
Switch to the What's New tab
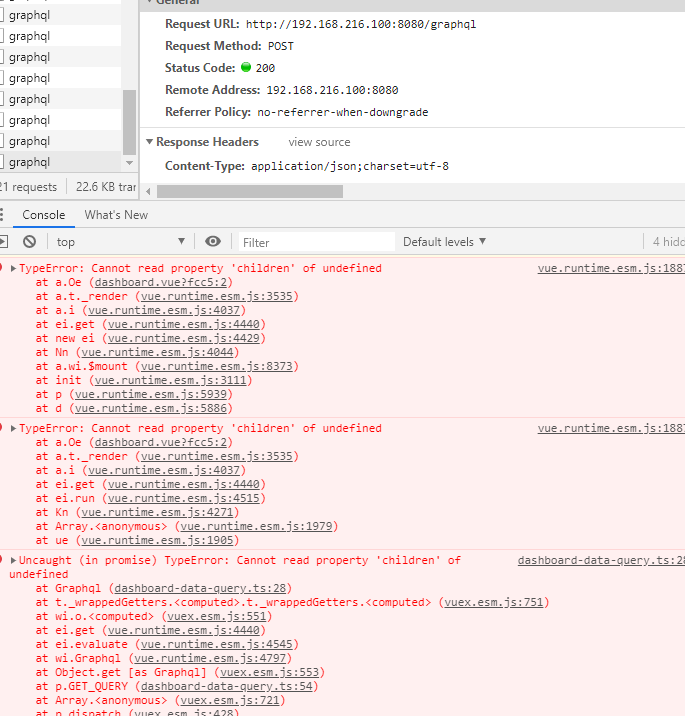116,215
